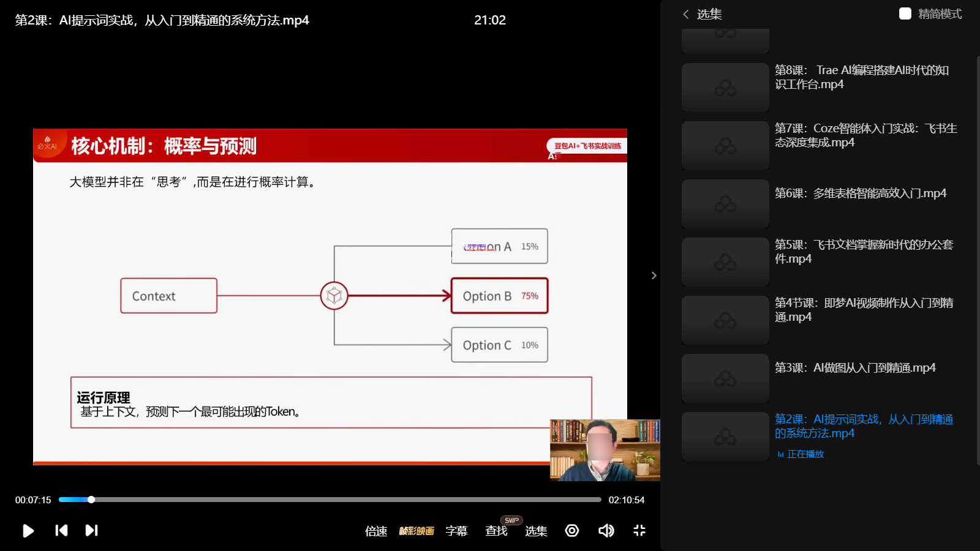Open the 第3课 AI做图 thumbnail
Viewport: 980px width, 551px height.
(725, 378)
